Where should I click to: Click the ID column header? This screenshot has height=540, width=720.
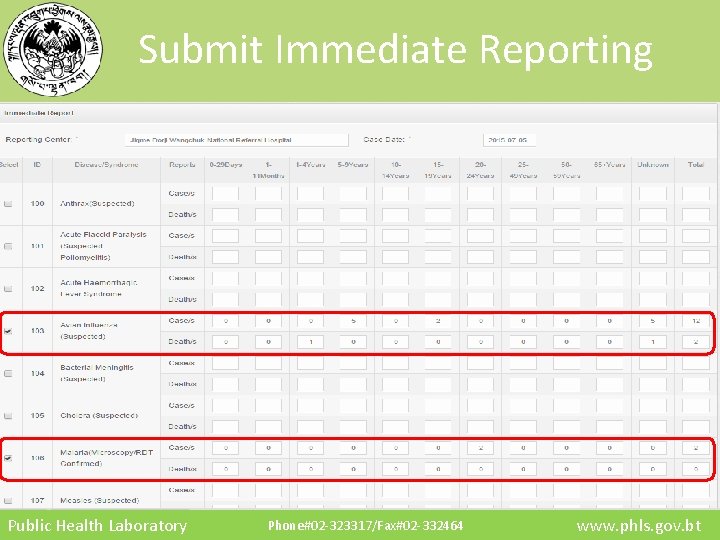[x=37, y=164]
